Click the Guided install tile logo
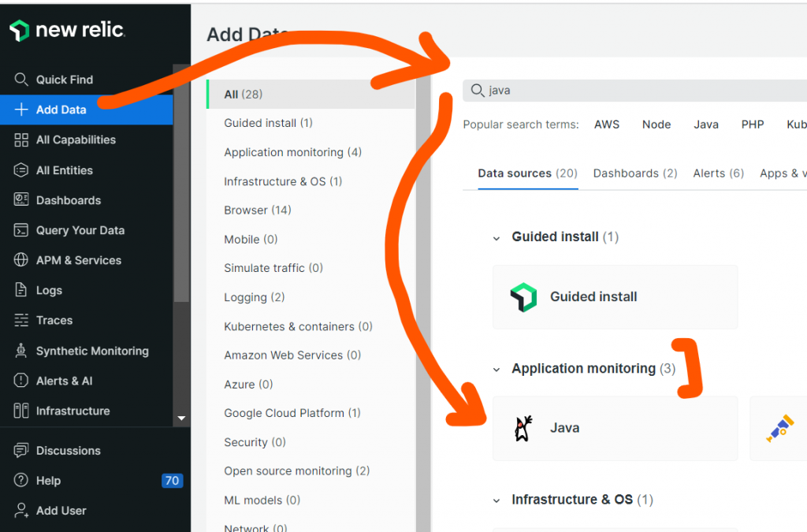The image size is (807, 532). tap(523, 297)
